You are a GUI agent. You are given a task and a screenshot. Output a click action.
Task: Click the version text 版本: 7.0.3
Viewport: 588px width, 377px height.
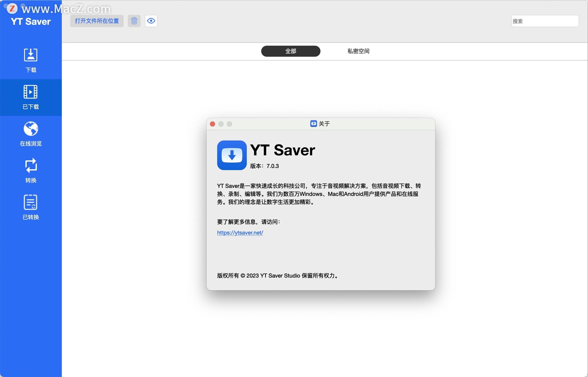(265, 166)
